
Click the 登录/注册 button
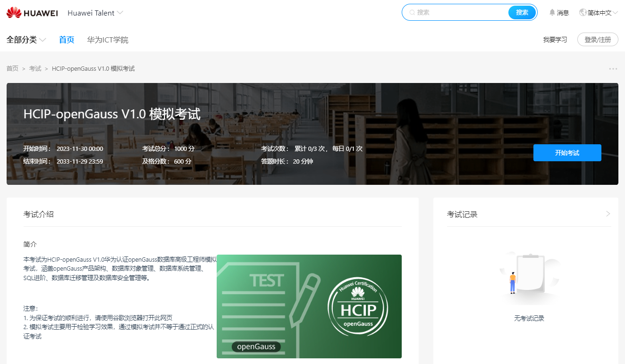pos(597,40)
